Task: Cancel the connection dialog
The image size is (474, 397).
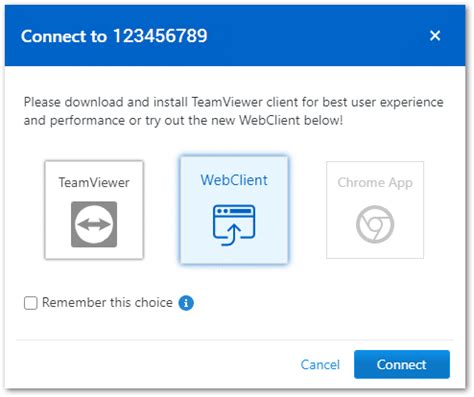Action: [x=320, y=364]
